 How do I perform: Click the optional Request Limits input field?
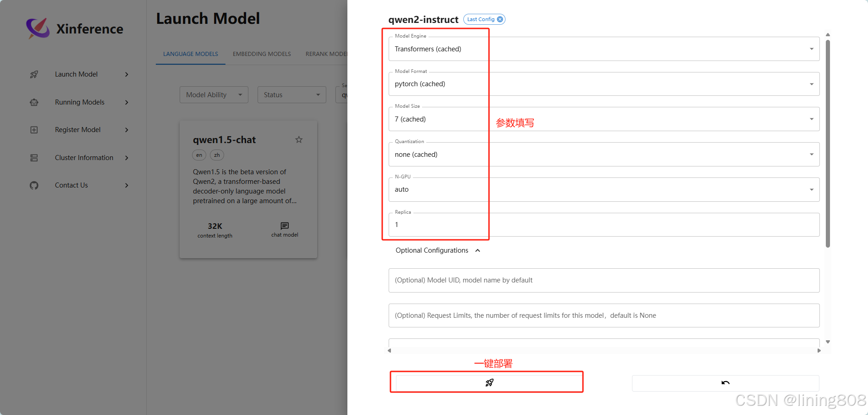coord(604,315)
